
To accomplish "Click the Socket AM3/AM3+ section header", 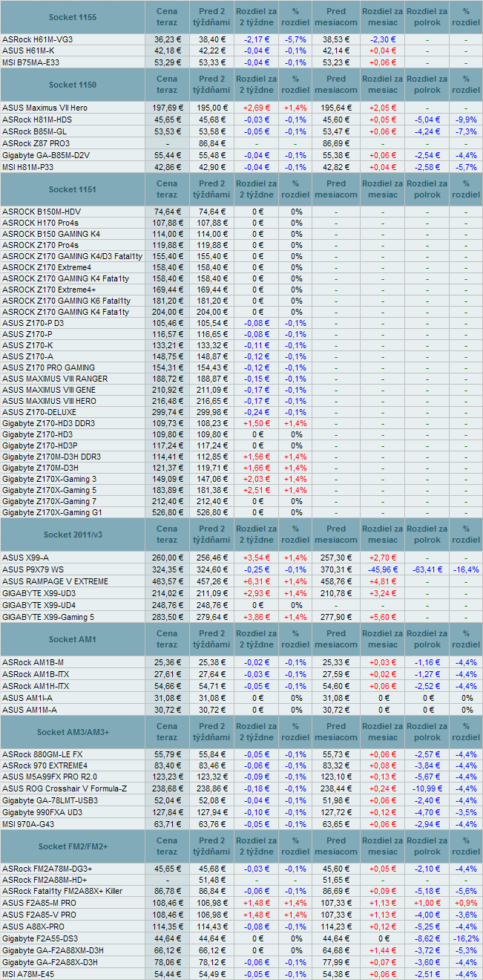I will [x=72, y=732].
